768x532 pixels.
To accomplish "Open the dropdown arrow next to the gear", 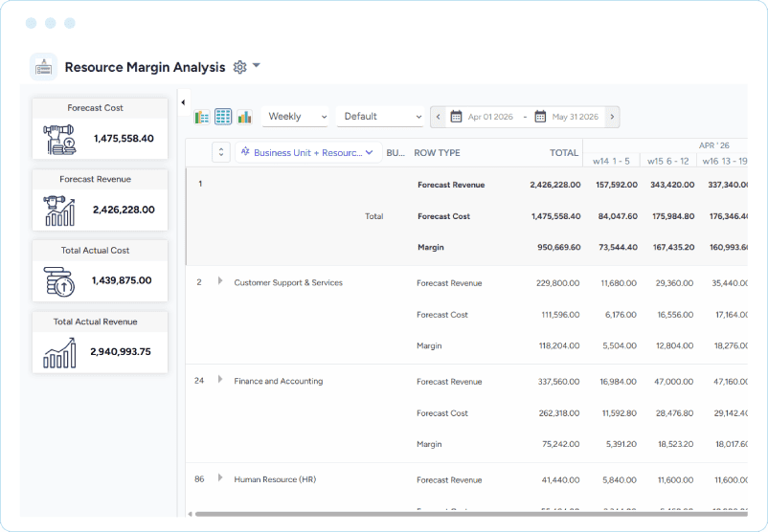I will tap(257, 65).
